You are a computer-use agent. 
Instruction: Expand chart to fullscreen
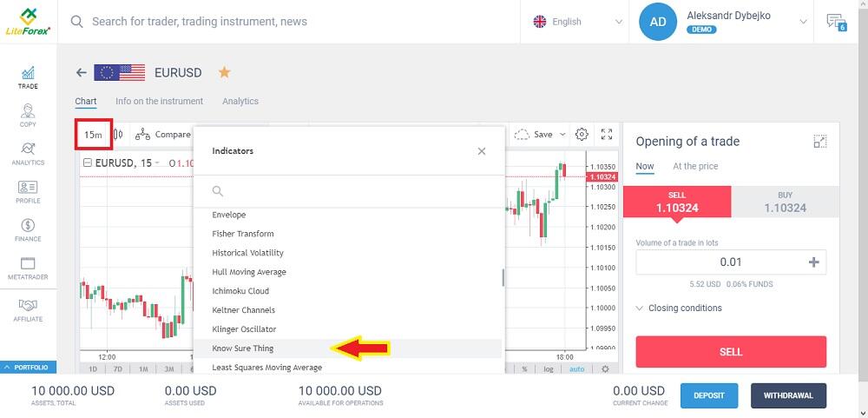607,134
